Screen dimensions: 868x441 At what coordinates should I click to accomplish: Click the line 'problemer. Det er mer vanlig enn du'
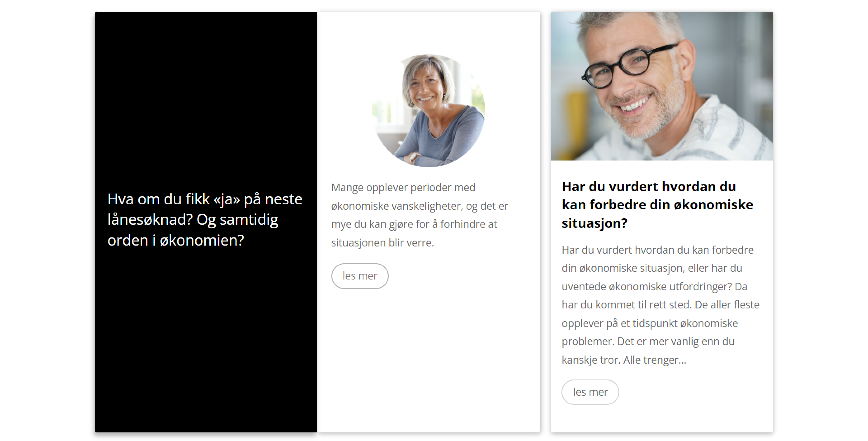(648, 342)
